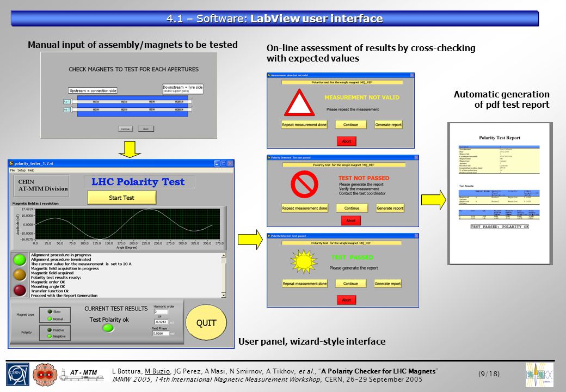
Task: Select the Normal magnet type indicator
Action: click(50, 318)
